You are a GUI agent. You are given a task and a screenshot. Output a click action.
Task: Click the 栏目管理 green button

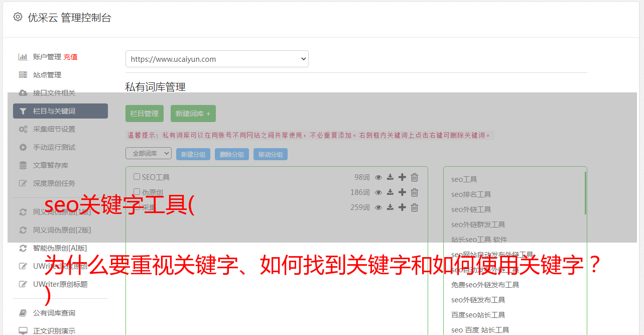point(145,114)
